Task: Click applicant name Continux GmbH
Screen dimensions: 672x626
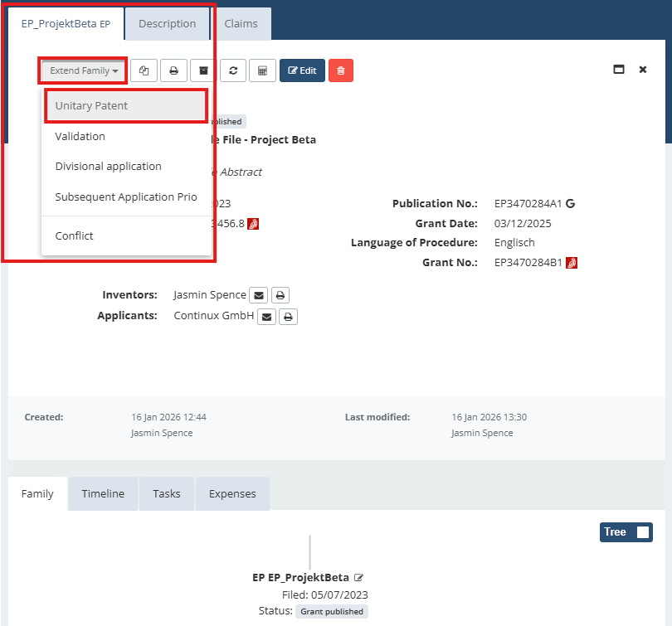Action: (x=214, y=316)
